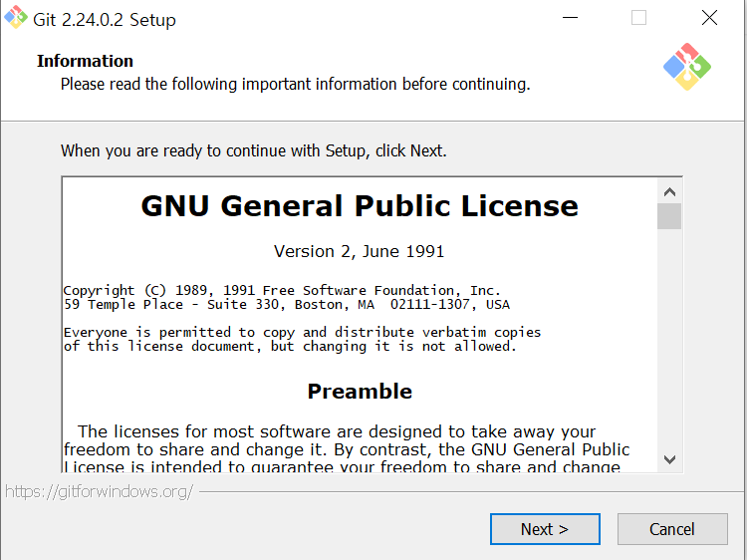
Task: Click the 'Version 2, June 1991' text
Action: click(x=359, y=251)
